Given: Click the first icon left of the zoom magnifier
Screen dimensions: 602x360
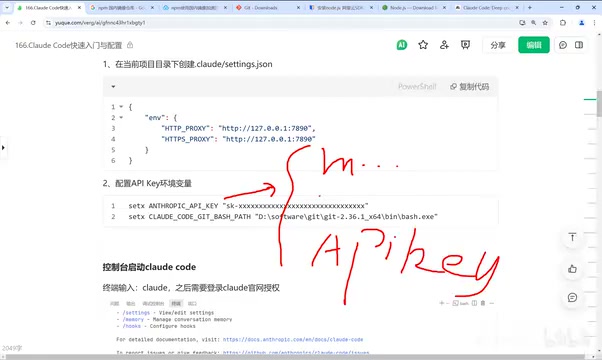Looking at the screenshot, I should [x=522, y=23].
